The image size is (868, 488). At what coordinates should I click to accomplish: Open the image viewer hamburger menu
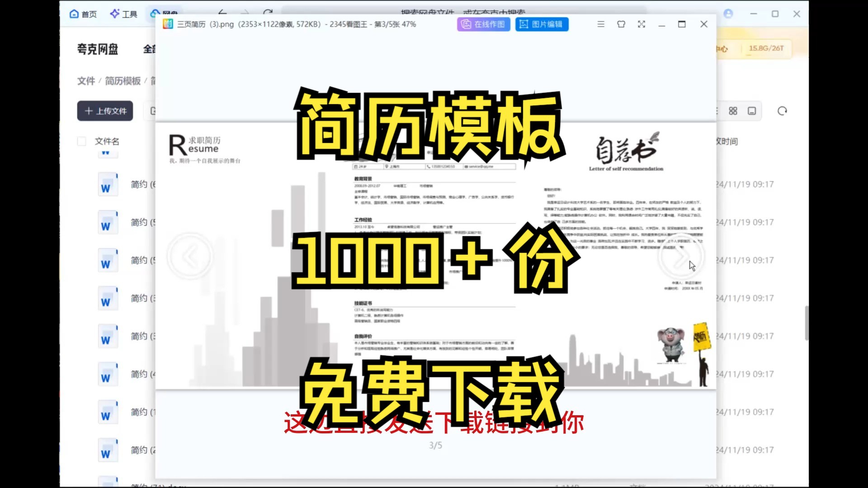click(x=601, y=24)
